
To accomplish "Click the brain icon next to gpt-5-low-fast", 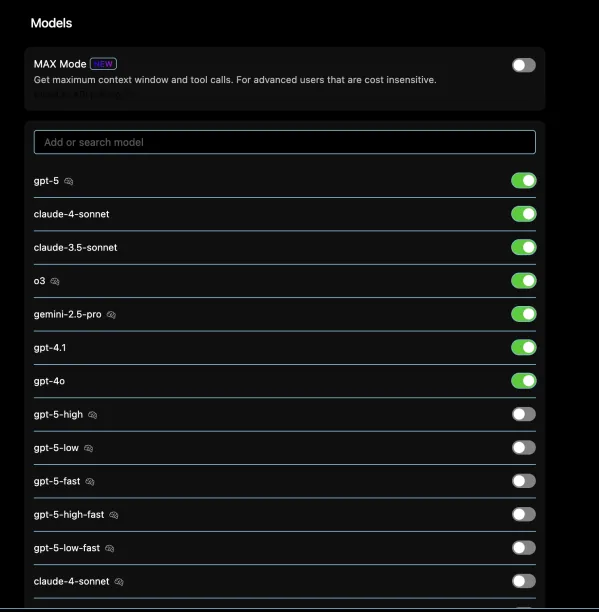I will [110, 548].
